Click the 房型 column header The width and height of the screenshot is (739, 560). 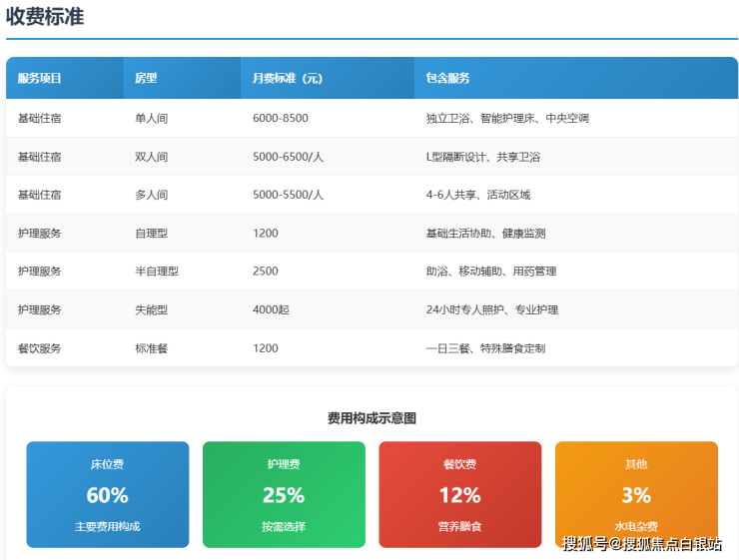146,78
